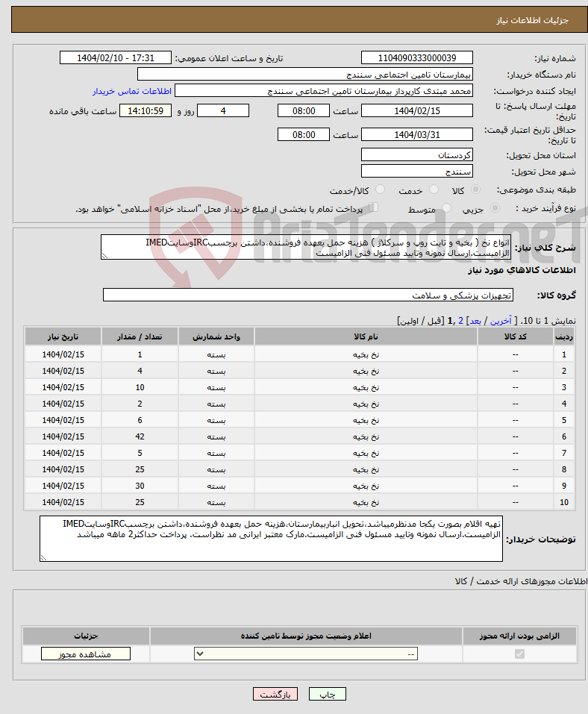The height and width of the screenshot is (714, 588).
Task: Select the متوسط purchase type radio
Action: 447,208
